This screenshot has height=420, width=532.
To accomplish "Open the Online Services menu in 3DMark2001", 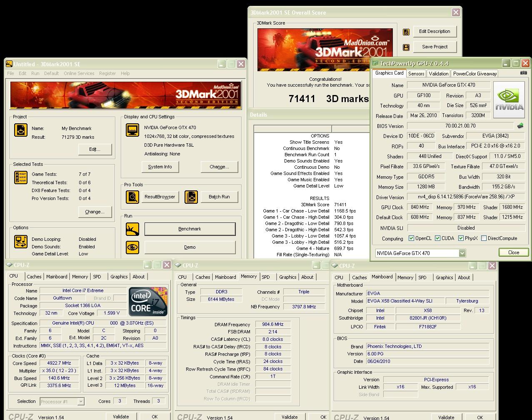I will (79, 73).
